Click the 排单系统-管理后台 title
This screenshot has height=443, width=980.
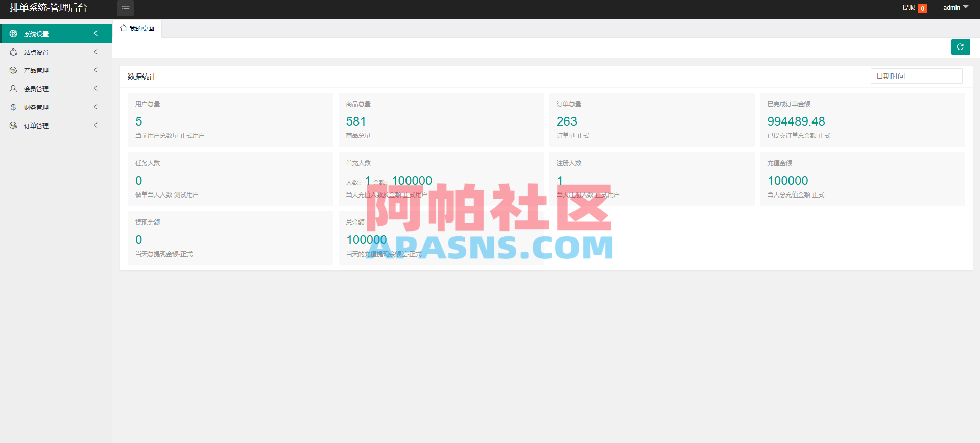49,8
